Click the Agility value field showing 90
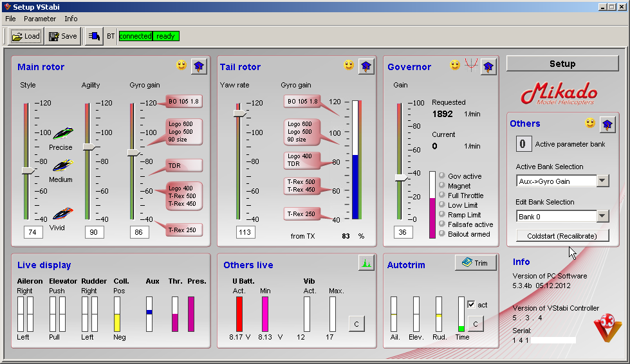 pos(94,232)
